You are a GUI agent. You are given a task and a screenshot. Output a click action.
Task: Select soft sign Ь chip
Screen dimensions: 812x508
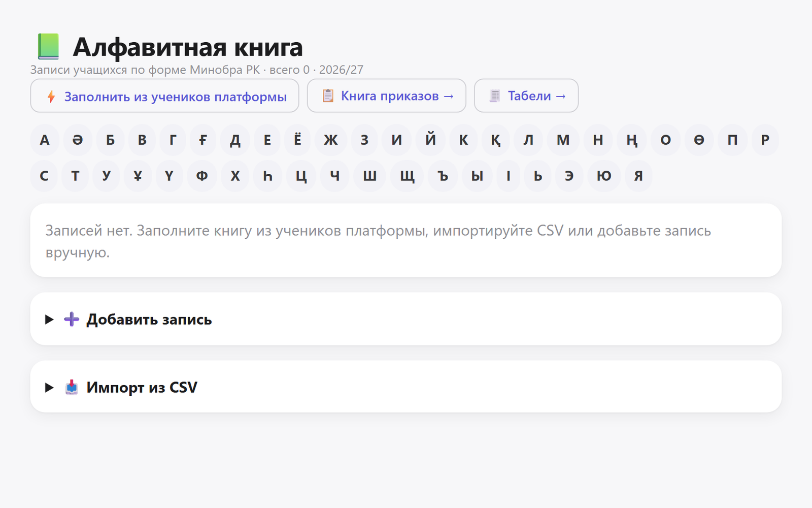click(538, 176)
